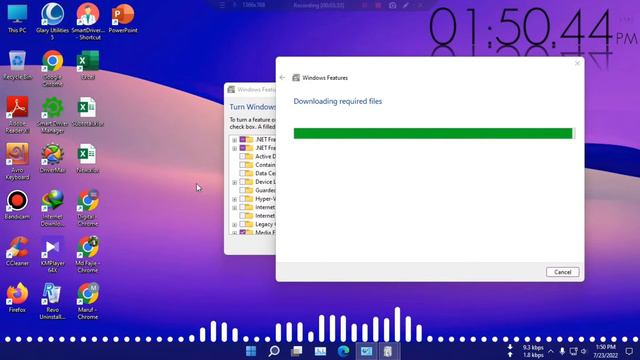Screen dimensions: 640x360
Task: Show hidden tray icons chevron
Action: pyautogui.click(x=551, y=351)
